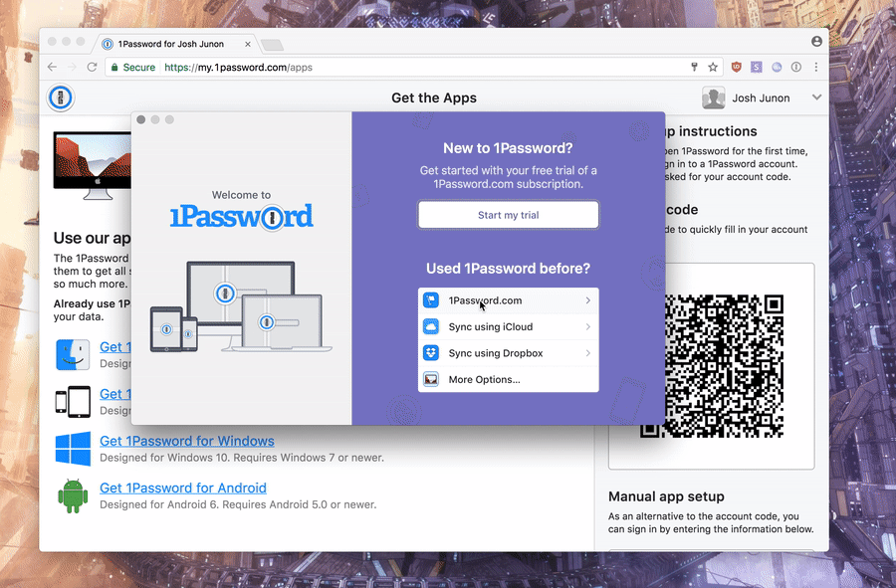Screen dimensions: 896x588
Task: Click the Get the Apps heading
Action: [x=434, y=98]
